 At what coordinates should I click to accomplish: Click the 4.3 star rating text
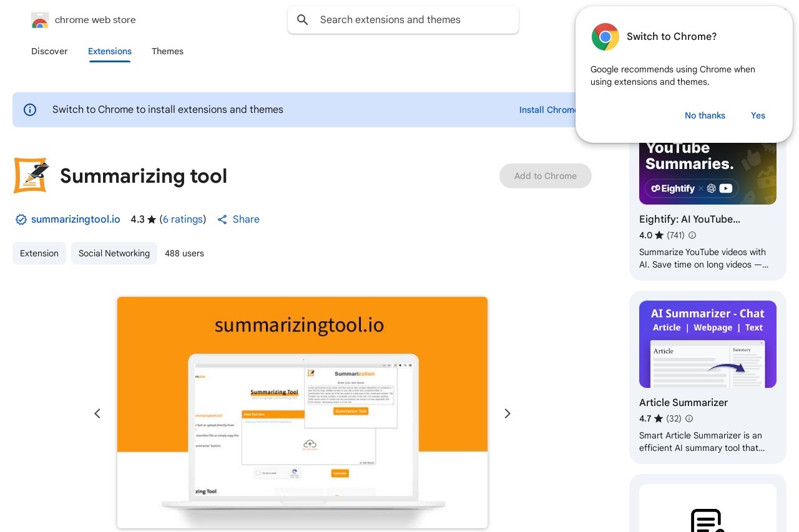click(x=143, y=220)
